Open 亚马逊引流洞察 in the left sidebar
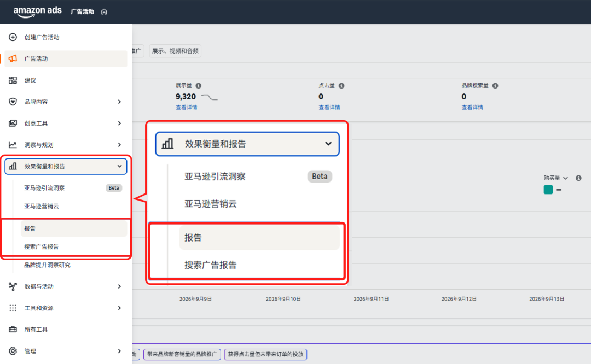The height and width of the screenshot is (364, 591). point(44,188)
